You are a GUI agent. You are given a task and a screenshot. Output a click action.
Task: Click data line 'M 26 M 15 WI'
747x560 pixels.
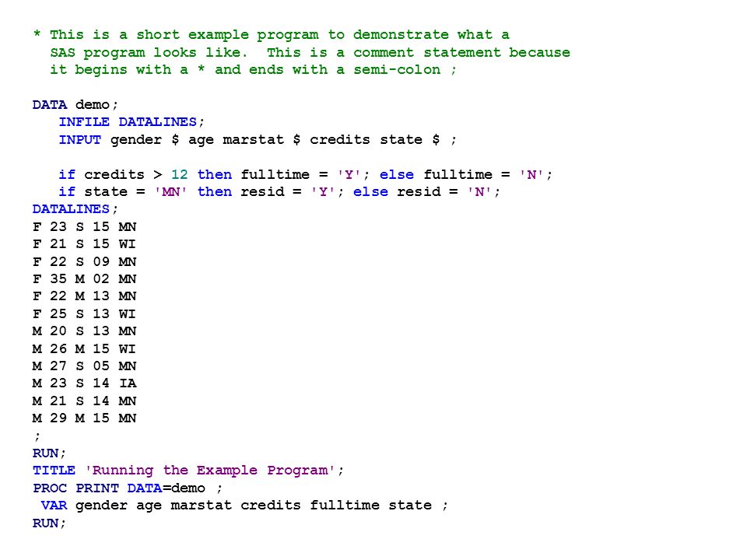(x=84, y=348)
